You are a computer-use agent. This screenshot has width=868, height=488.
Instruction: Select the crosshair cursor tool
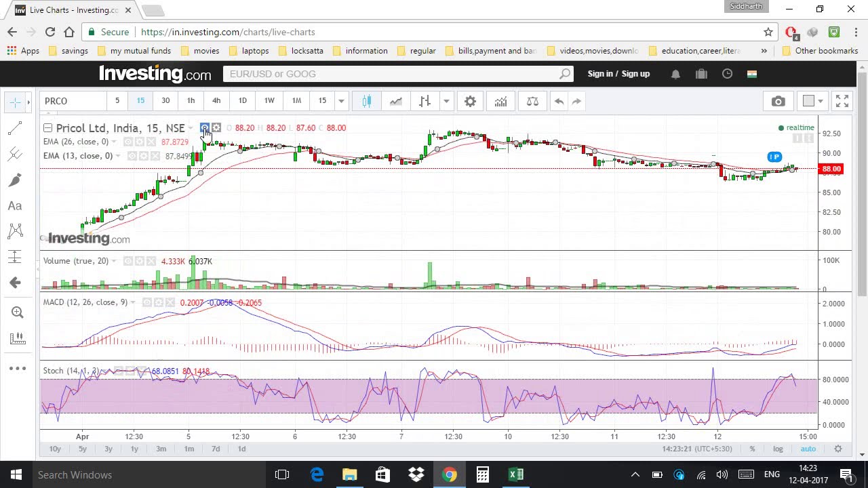[14, 102]
